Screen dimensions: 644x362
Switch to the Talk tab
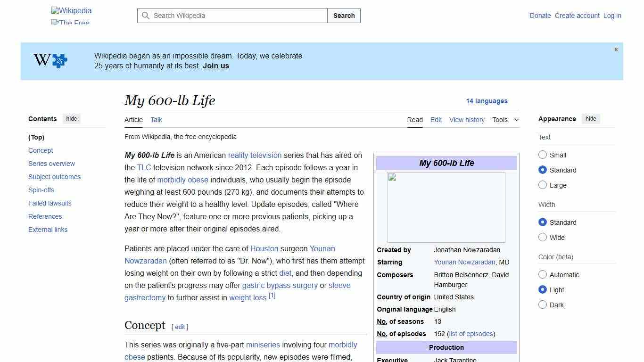(x=156, y=120)
